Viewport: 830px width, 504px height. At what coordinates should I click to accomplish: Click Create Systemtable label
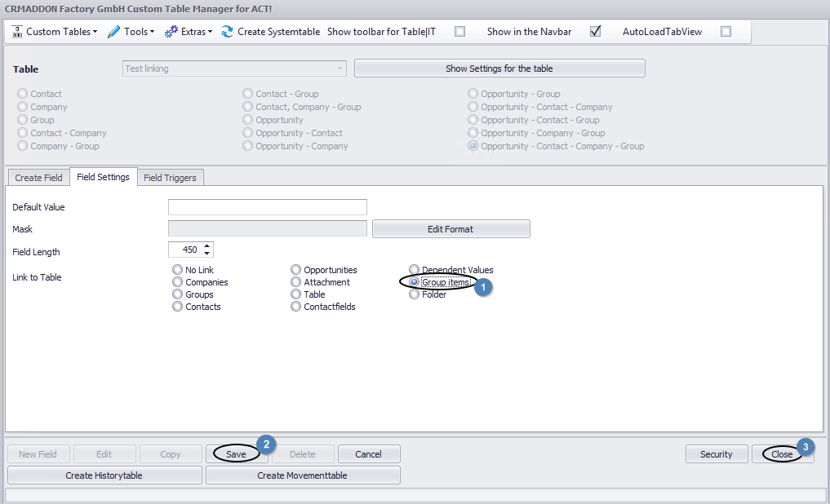click(278, 32)
